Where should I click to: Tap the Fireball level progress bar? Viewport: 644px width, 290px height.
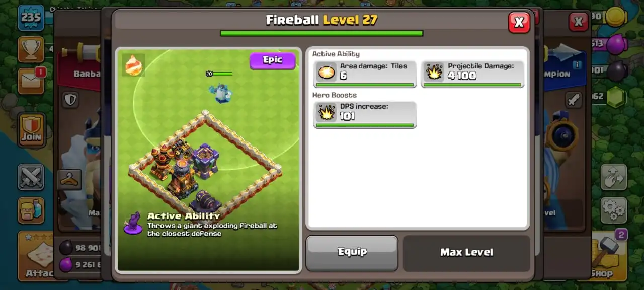tap(321, 33)
